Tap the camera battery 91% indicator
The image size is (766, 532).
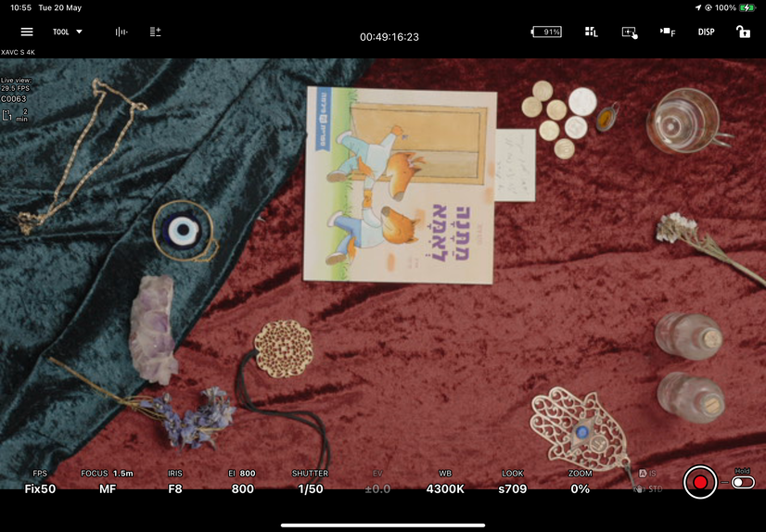(x=546, y=32)
